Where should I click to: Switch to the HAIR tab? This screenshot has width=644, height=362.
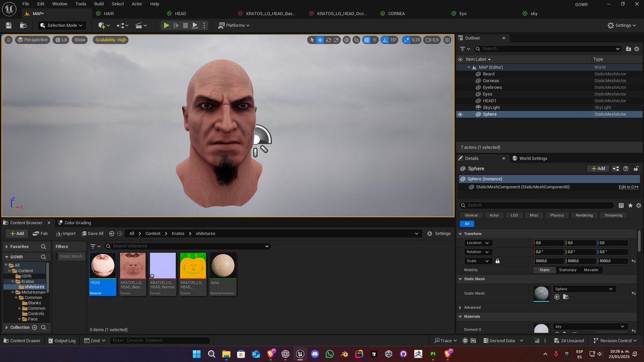[x=108, y=13]
